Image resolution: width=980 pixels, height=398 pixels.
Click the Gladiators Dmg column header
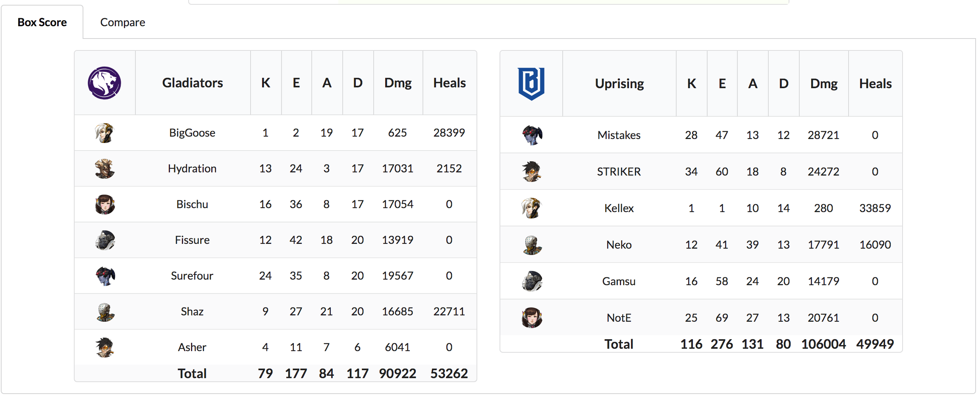pos(398,83)
